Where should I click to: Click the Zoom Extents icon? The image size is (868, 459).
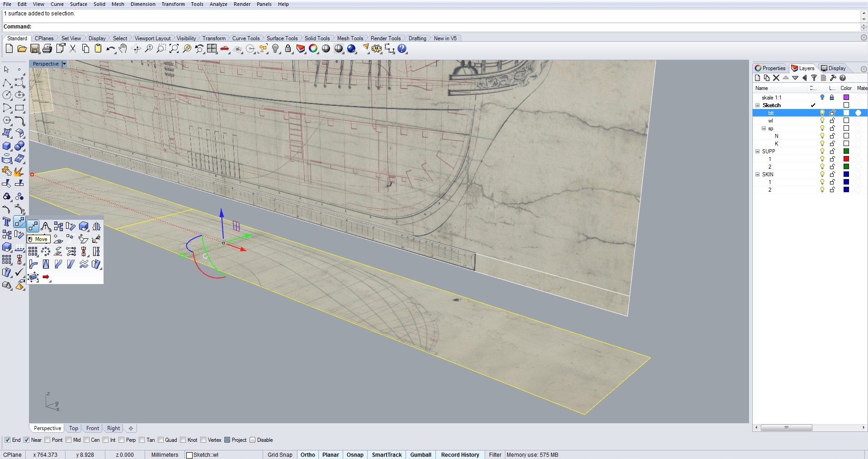(174, 49)
